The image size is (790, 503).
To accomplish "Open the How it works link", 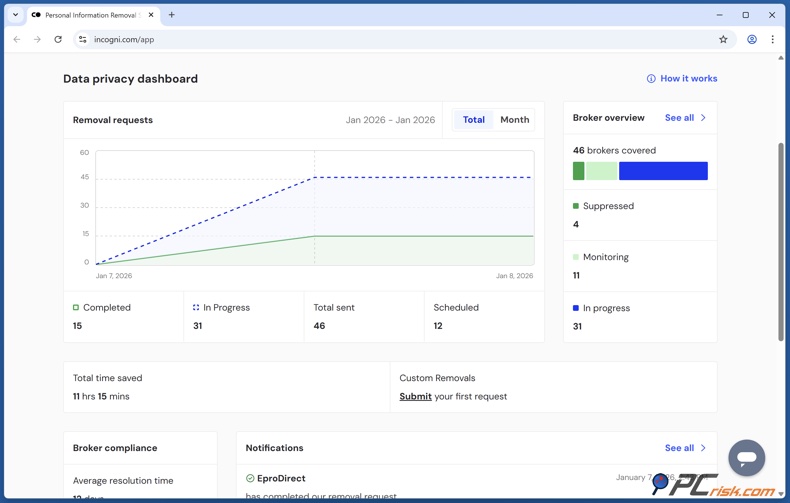I will click(688, 79).
